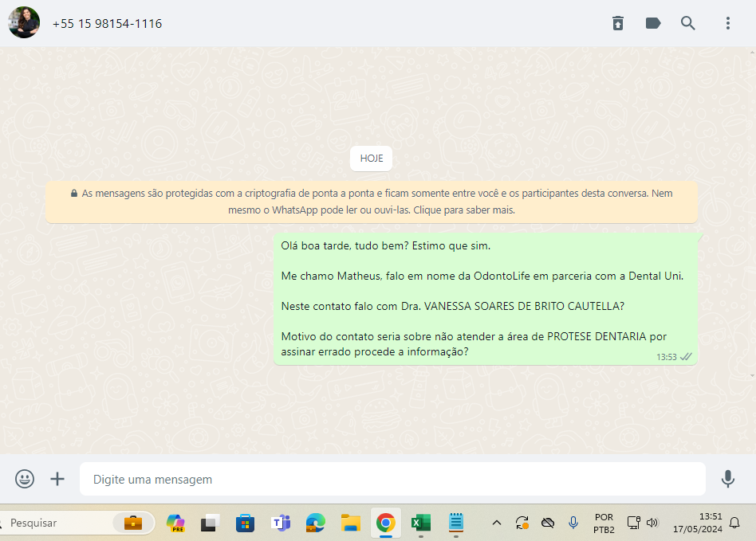Open Microsoft Edge from the taskbar
The height and width of the screenshot is (541, 756).
[316, 523]
